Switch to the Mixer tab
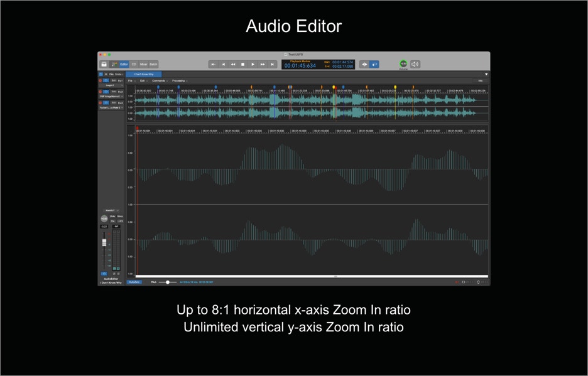Viewport: 588px width, 376px height. [x=143, y=64]
